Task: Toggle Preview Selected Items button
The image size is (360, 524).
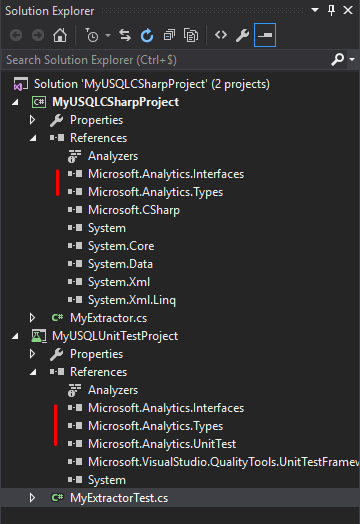Action: point(265,35)
